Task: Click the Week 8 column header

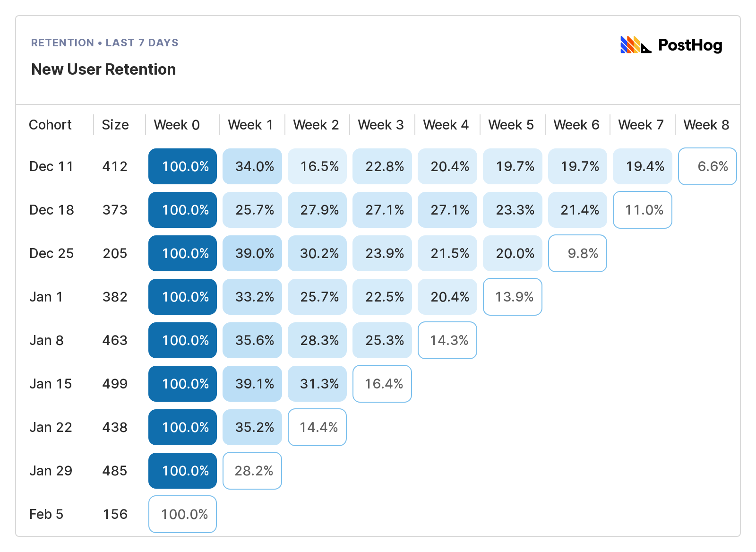Action: pos(706,125)
